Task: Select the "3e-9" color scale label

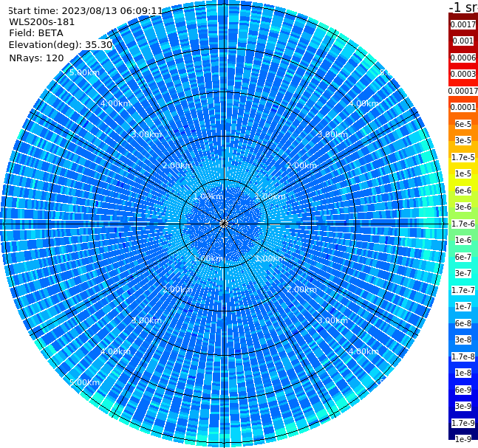Action: pyautogui.click(x=463, y=406)
